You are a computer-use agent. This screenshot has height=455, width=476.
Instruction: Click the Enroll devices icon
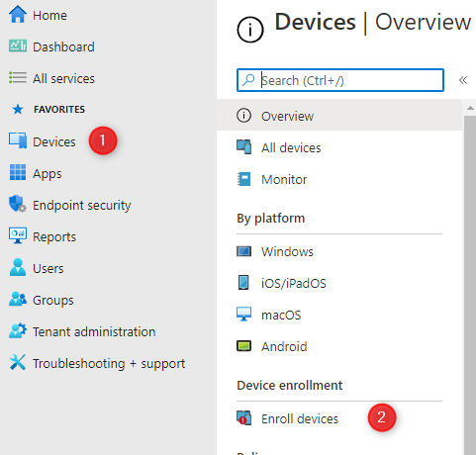click(244, 418)
